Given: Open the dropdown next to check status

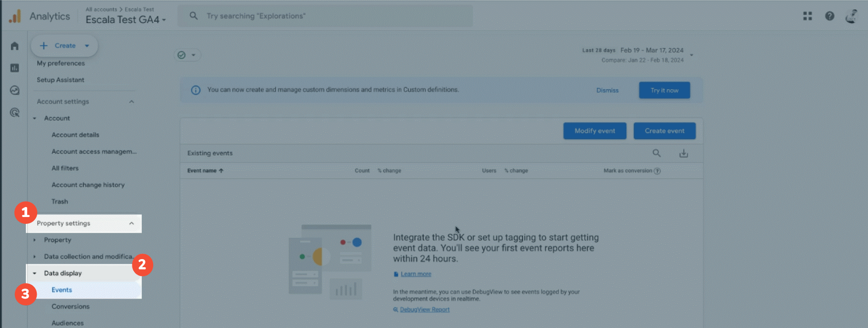Looking at the screenshot, I should tap(194, 55).
